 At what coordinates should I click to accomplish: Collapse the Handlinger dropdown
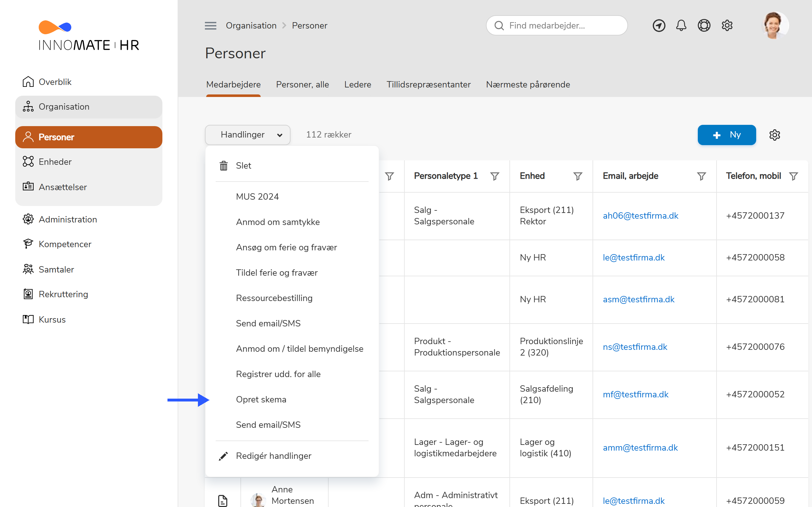click(x=248, y=135)
